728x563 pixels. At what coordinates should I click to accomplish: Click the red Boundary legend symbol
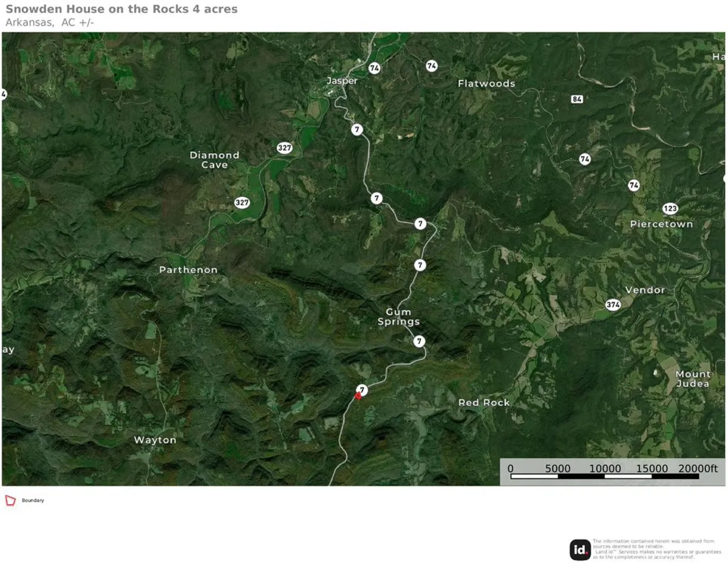point(10,500)
